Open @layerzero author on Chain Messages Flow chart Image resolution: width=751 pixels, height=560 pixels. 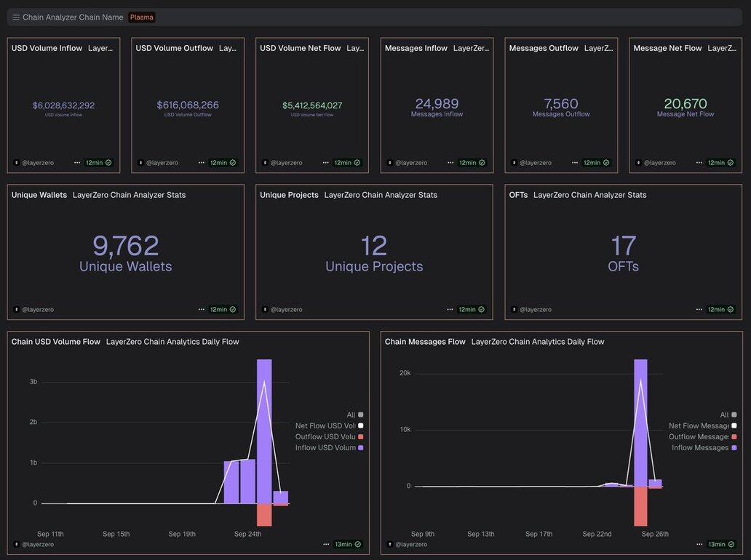click(x=407, y=544)
